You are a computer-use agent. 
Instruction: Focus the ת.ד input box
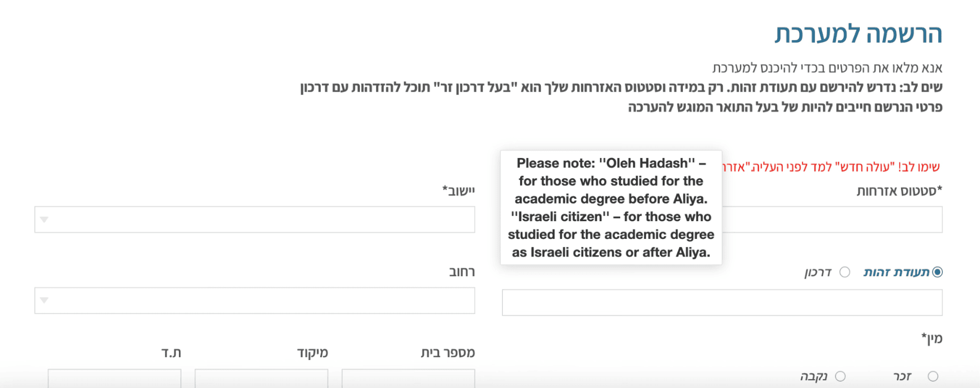point(114,378)
